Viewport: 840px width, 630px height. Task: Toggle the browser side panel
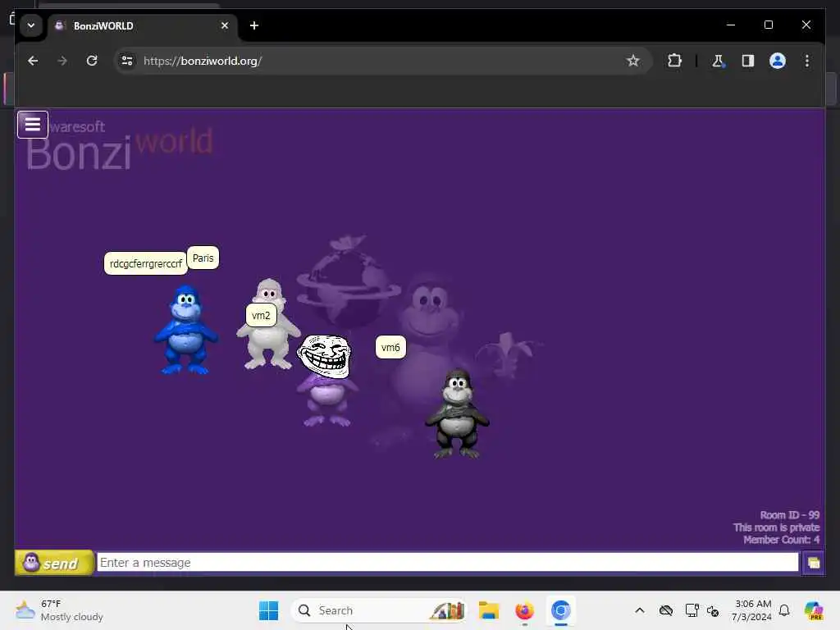(x=748, y=61)
